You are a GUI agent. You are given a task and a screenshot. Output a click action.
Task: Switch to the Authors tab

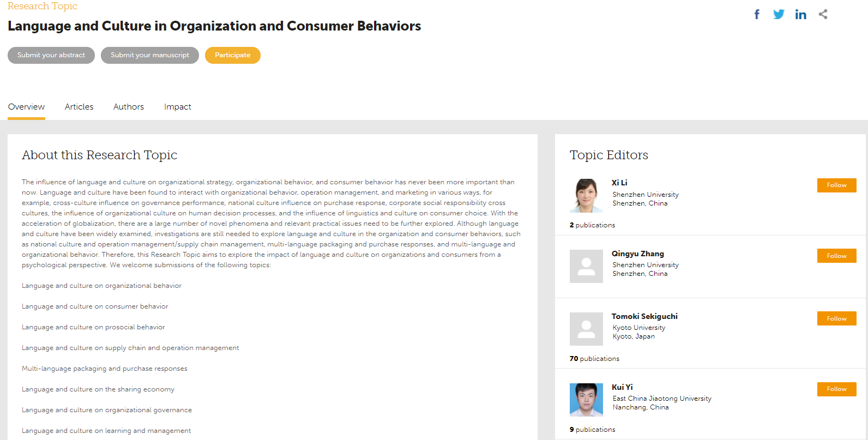[x=129, y=107]
